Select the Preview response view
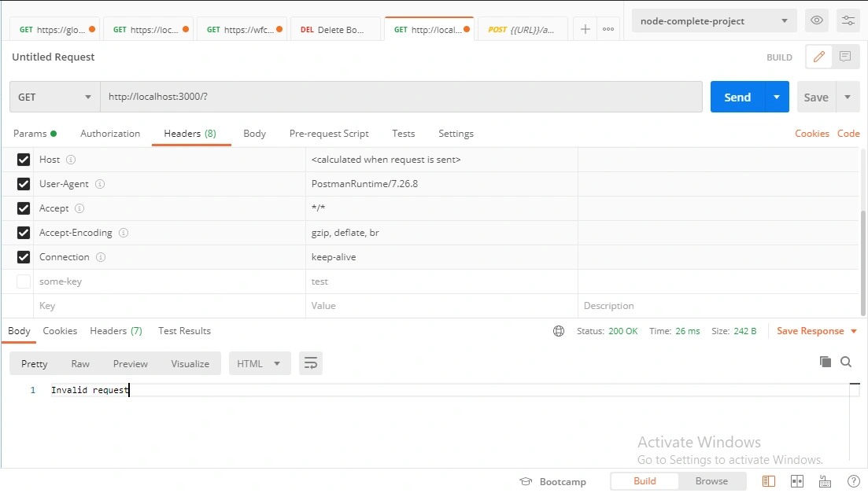The height and width of the screenshot is (493, 868). [x=130, y=363]
